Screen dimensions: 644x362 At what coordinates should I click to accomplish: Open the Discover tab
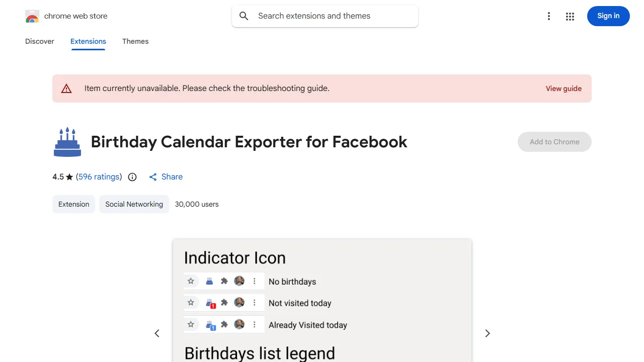(39, 41)
